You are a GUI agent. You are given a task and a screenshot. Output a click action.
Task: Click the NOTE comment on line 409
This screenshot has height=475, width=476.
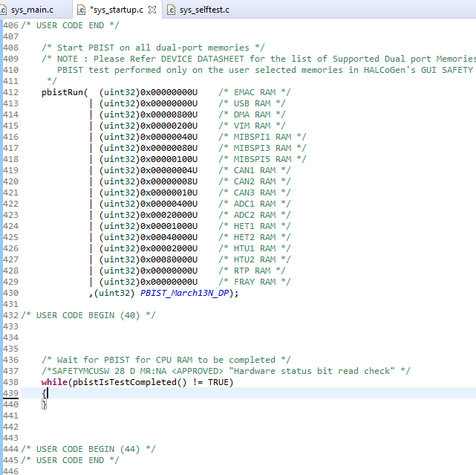(x=258, y=59)
